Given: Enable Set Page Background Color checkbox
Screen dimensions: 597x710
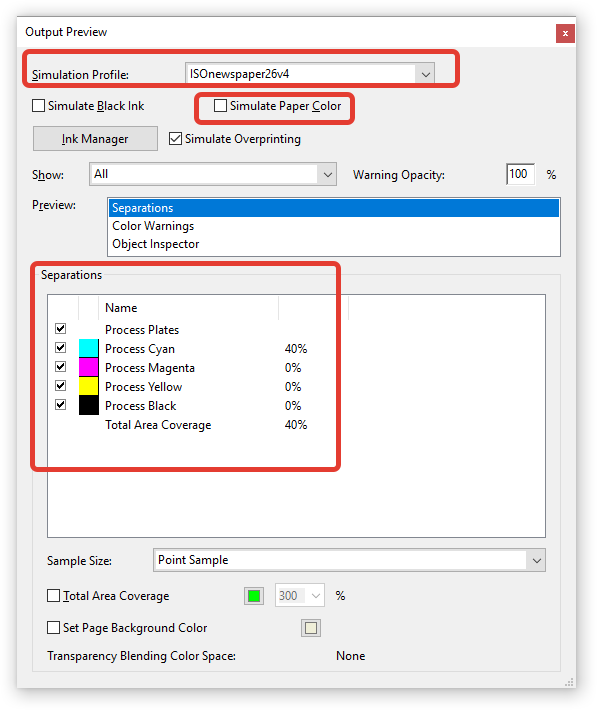Looking at the screenshot, I should (x=53, y=628).
